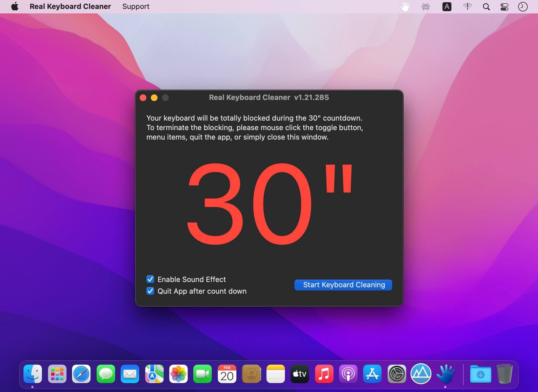The image size is (538, 392).
Task: Uncheck Quit App after count down
Action: click(x=150, y=291)
